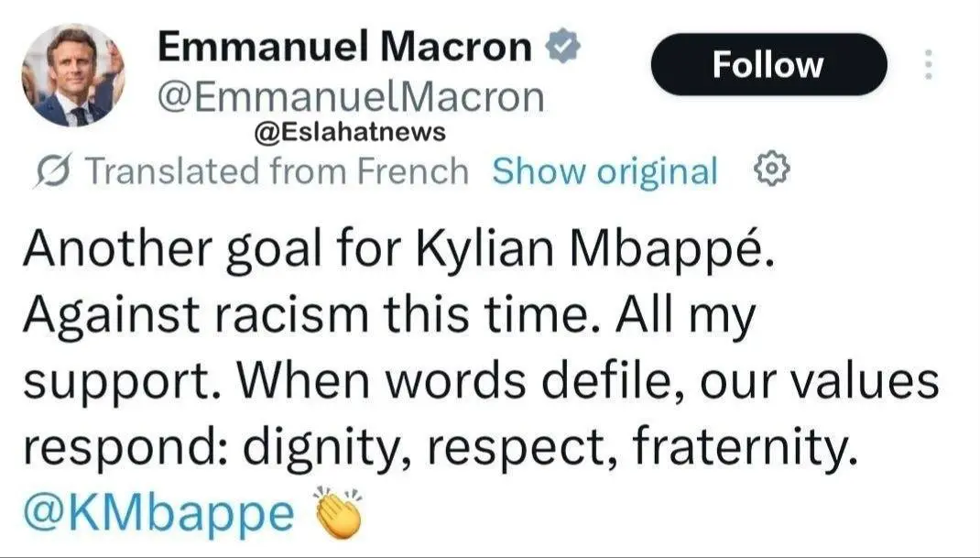The width and height of the screenshot is (980, 558).
Task: Open the @EmmanuelMacron handle link
Action: point(351,98)
